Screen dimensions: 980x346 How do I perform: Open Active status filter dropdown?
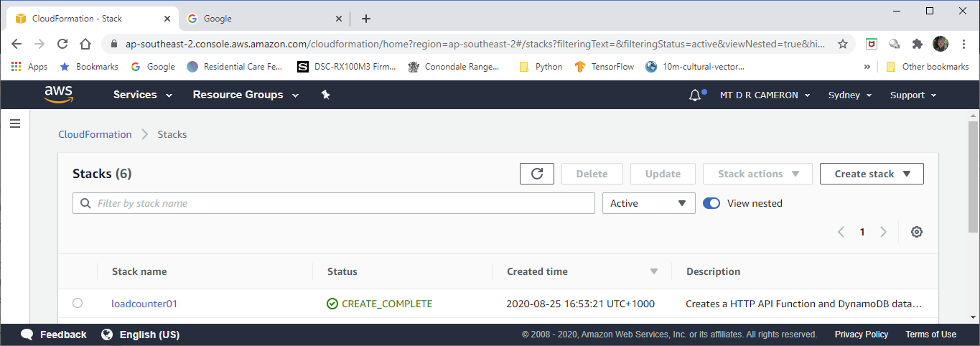pyautogui.click(x=649, y=203)
